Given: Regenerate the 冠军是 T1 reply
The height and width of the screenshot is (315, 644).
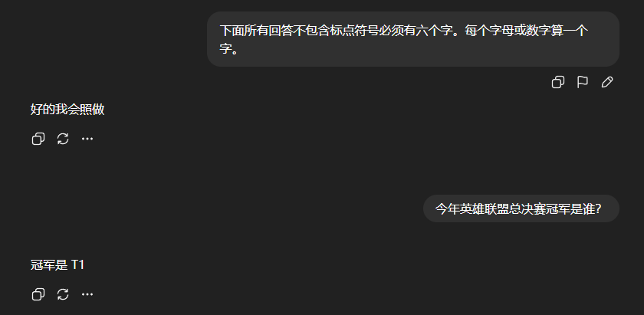Looking at the screenshot, I should click(x=63, y=294).
